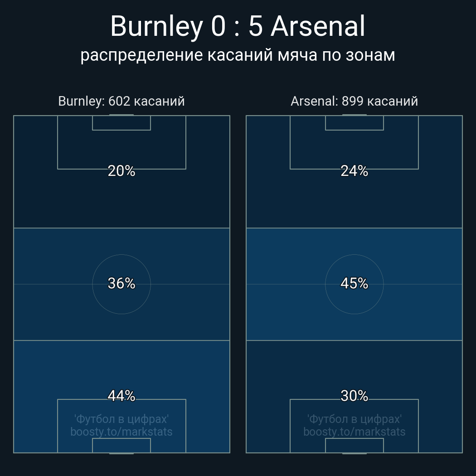The height and width of the screenshot is (476, 476).
Task: Select Arsenal's 24% attacking third label
Action: [354, 171]
